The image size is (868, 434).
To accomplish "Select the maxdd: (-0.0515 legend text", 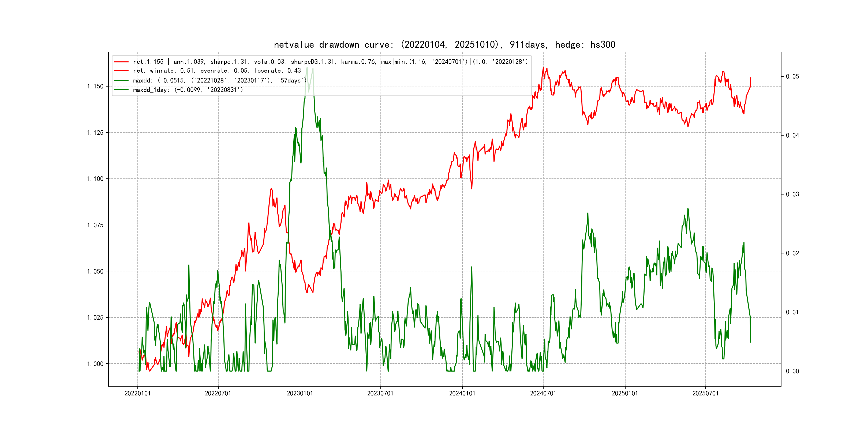I will tap(220, 81).
